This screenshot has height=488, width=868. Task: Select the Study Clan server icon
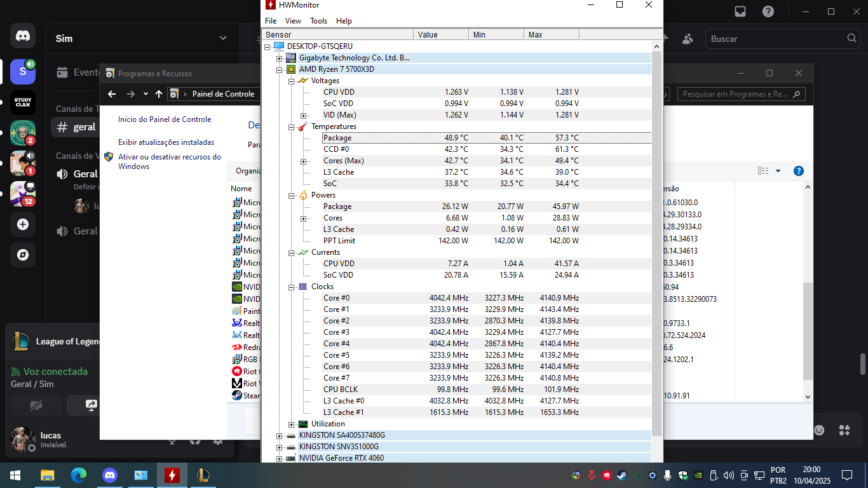[23, 102]
